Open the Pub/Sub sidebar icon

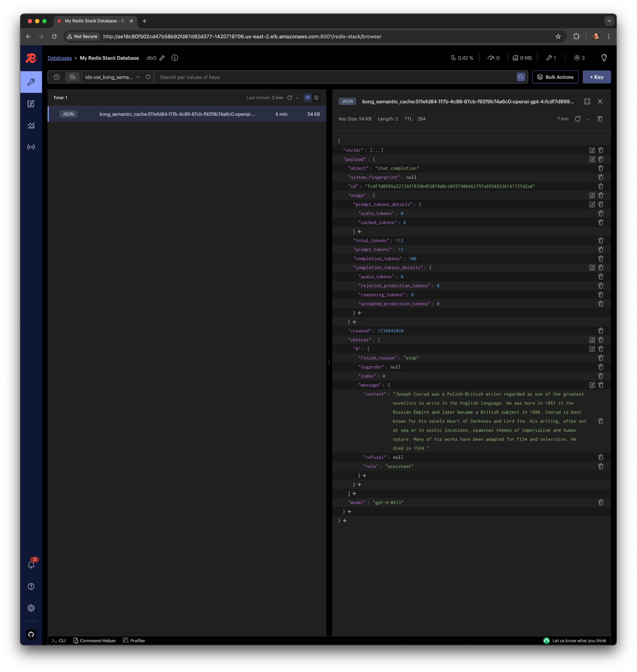[31, 147]
